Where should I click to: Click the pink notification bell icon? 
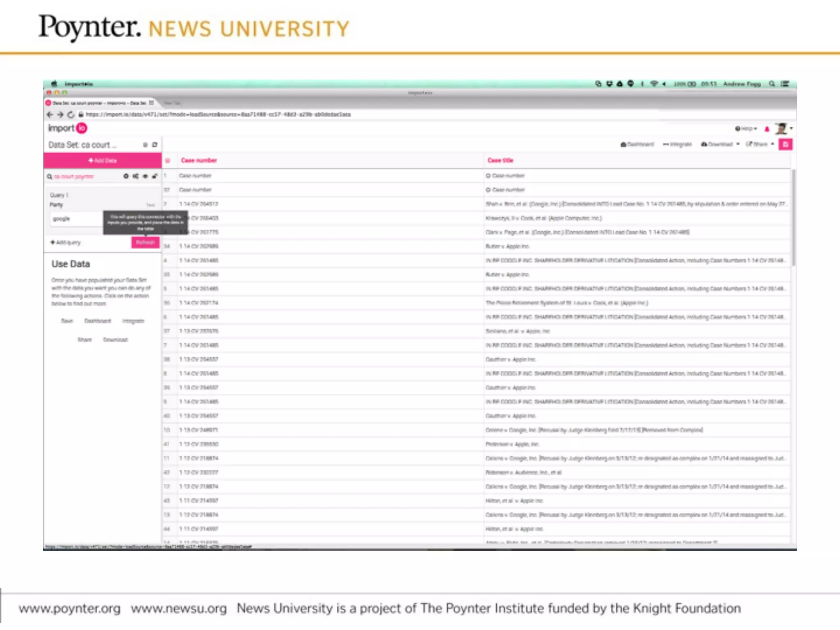point(767,129)
